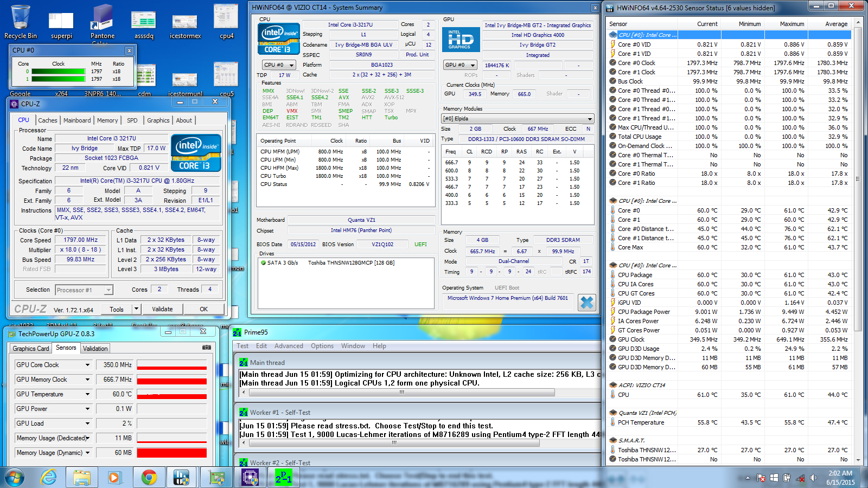Click the Intel HD Graphics logo in HWiNFO summary
868x488 pixels.
pos(460,39)
